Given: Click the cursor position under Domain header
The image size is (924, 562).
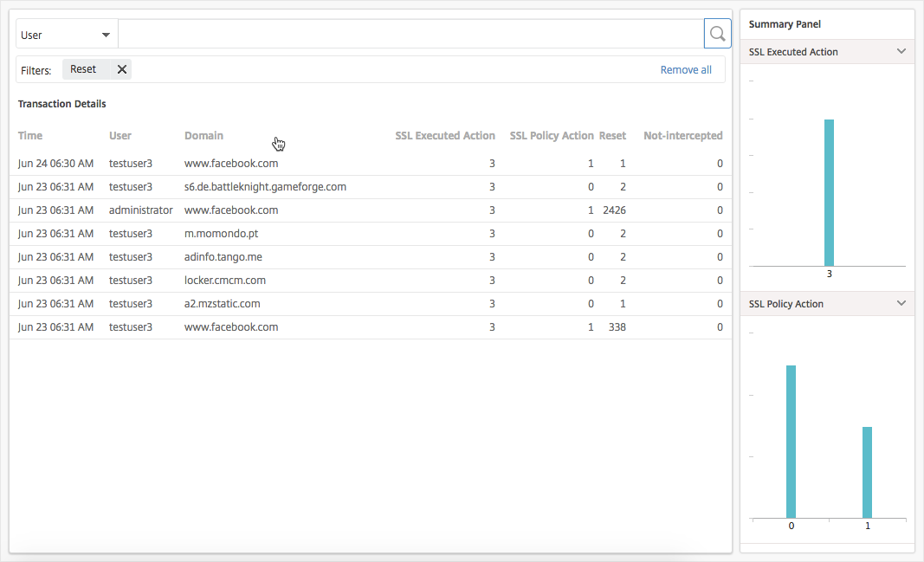Looking at the screenshot, I should [277, 143].
